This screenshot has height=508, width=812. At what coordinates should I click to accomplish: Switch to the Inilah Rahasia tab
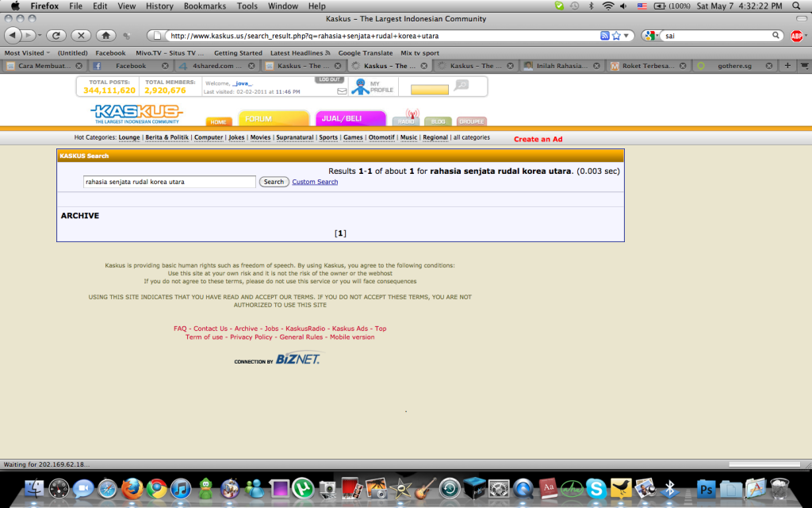point(562,66)
